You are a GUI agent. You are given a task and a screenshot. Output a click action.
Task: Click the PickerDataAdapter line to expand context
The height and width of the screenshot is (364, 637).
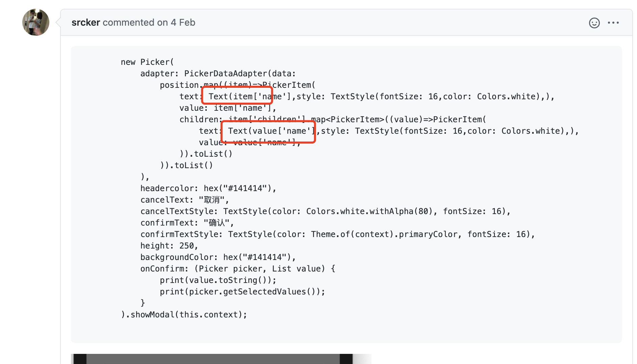[x=218, y=73]
